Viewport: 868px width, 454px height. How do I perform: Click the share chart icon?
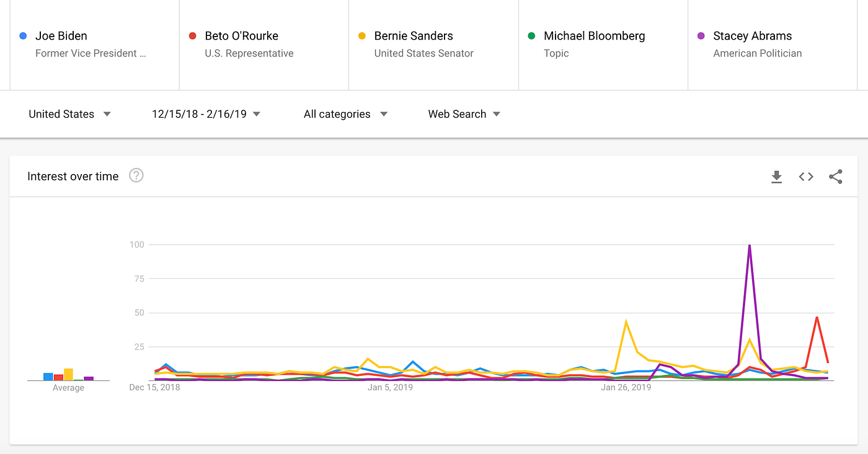pyautogui.click(x=836, y=177)
